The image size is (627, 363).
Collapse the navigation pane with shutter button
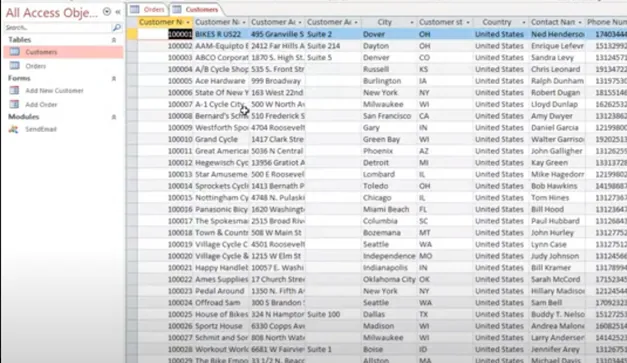point(118,12)
